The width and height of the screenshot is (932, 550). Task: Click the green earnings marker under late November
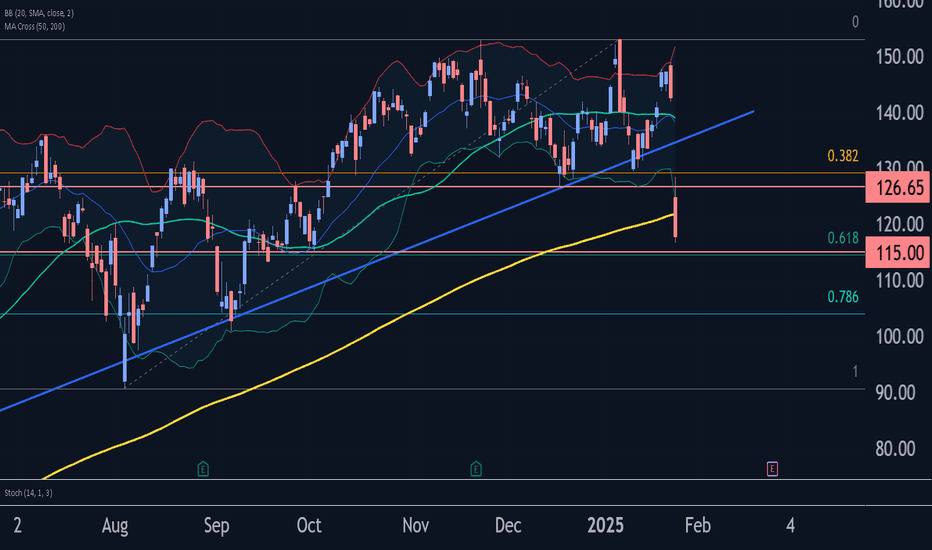pos(476,469)
